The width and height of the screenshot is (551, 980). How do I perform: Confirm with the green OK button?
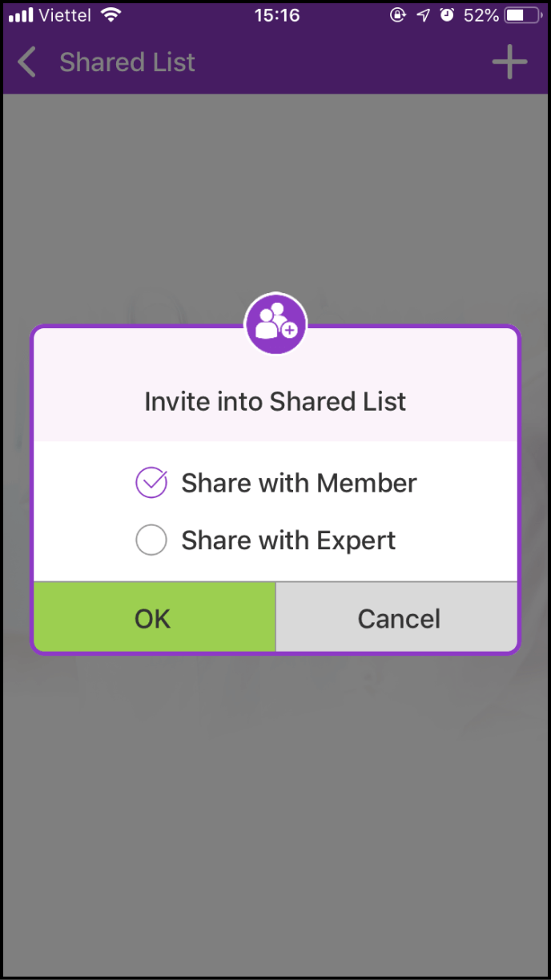(153, 618)
